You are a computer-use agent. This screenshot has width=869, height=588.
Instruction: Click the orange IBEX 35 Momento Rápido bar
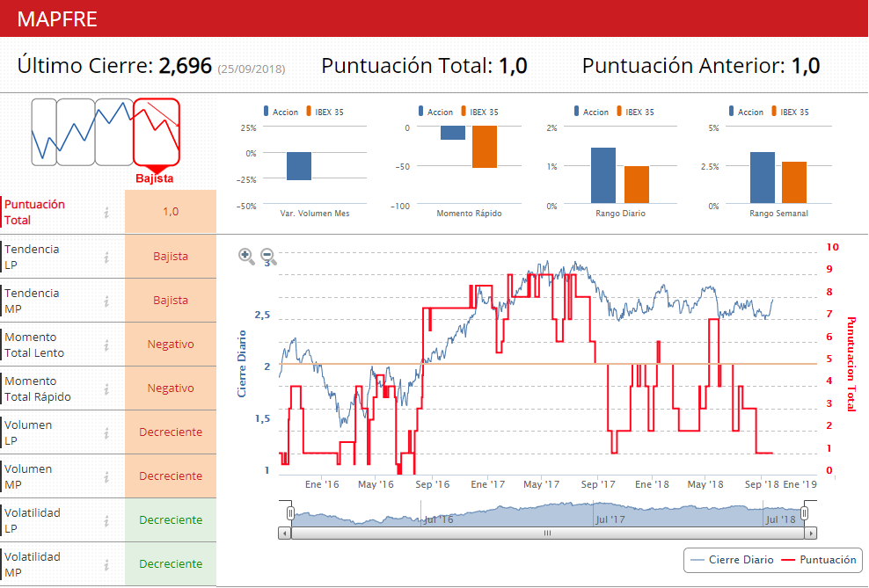point(485,147)
